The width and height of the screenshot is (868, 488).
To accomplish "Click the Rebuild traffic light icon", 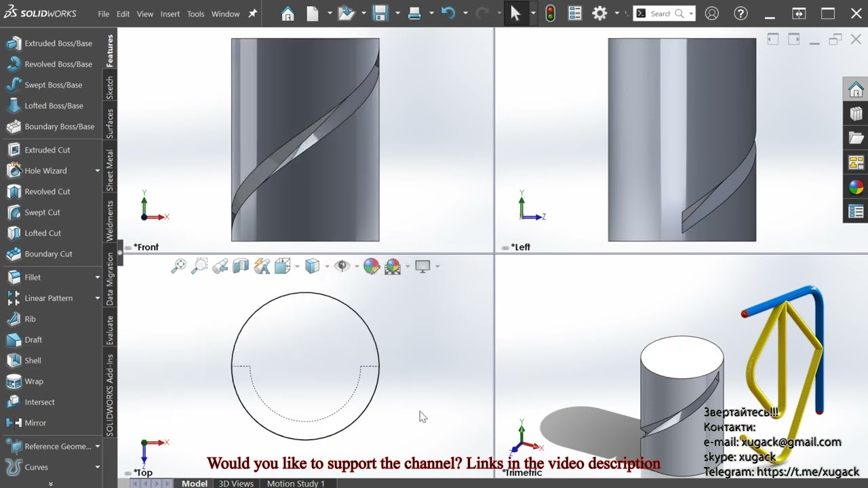I will pos(550,14).
